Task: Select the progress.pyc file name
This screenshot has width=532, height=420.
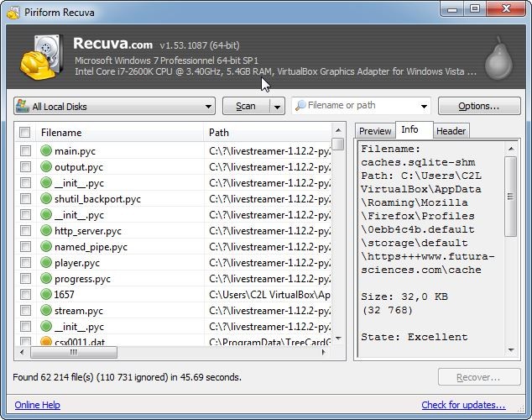Action: click(x=82, y=279)
